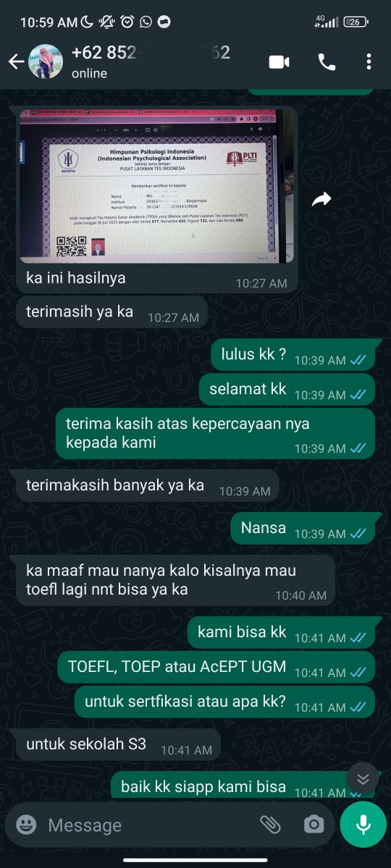This screenshot has height=868, width=391.
Task: Tap the 'ka ini hasilnya' caption text
Action: coord(76,278)
